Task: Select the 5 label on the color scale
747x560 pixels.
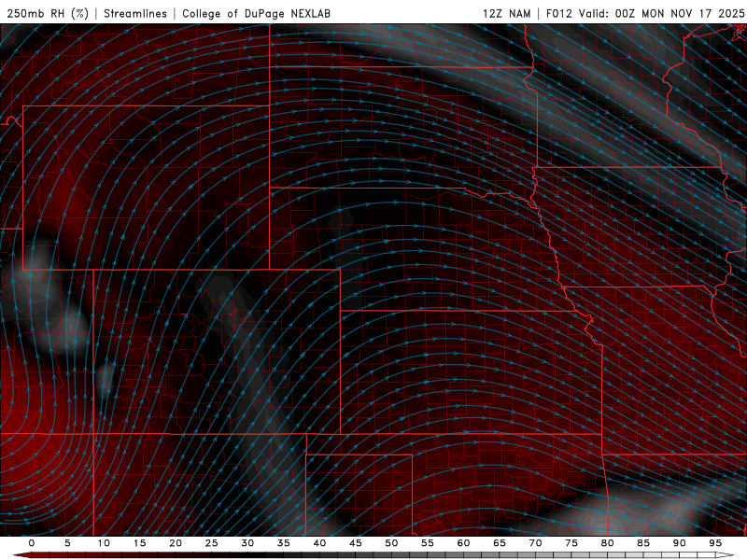Action: [67, 543]
